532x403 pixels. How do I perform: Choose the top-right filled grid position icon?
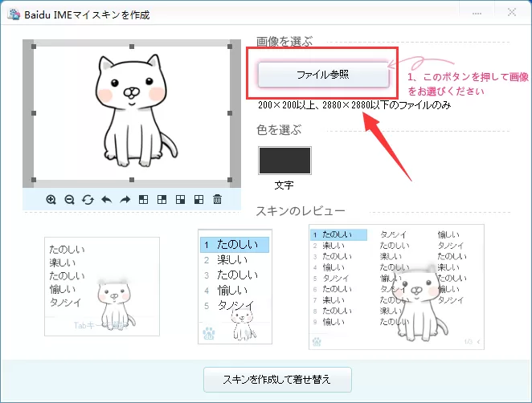pos(162,200)
